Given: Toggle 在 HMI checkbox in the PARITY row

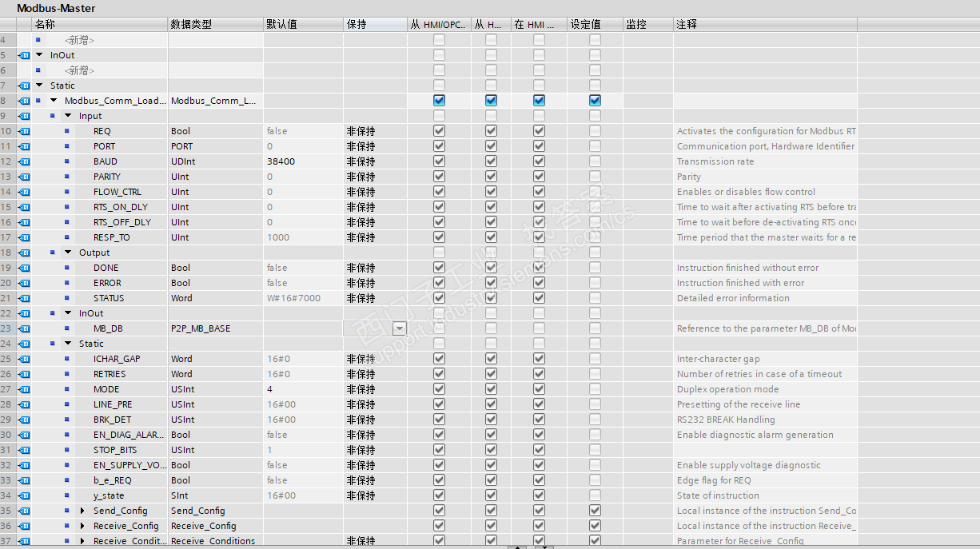Looking at the screenshot, I should pyautogui.click(x=539, y=177).
